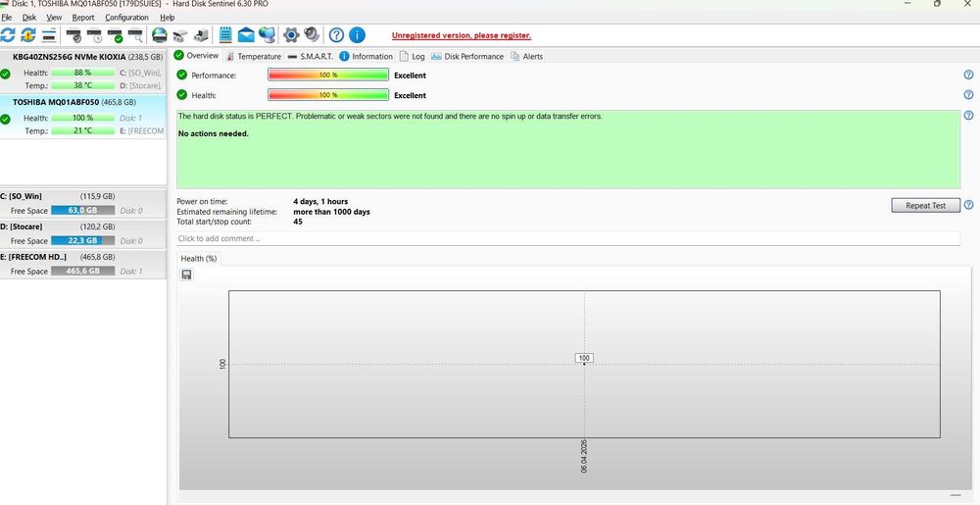Click help icon beside Performance row
The image size is (980, 505).
969,75
